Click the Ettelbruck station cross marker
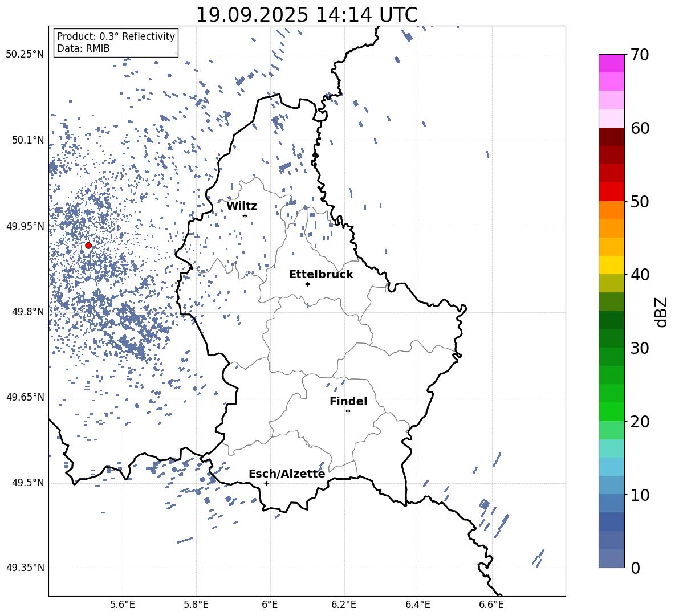Screen dimensions: 675x616 coord(307,284)
